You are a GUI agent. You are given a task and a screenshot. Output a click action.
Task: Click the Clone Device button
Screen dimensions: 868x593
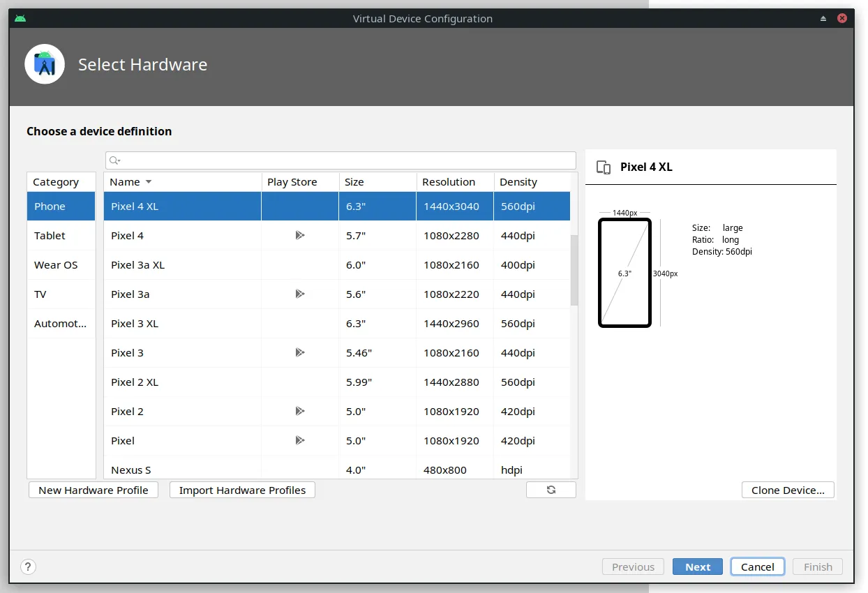(x=788, y=490)
